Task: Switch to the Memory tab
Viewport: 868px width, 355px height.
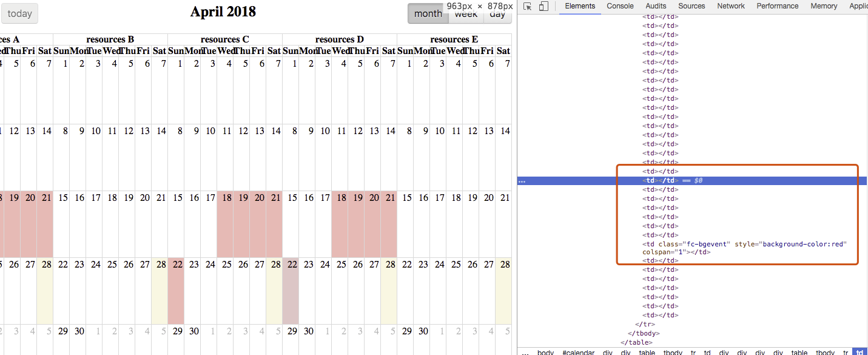Action: (x=824, y=6)
